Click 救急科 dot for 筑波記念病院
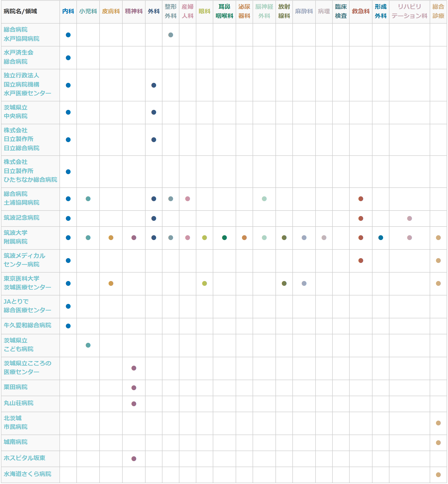 tap(361, 219)
